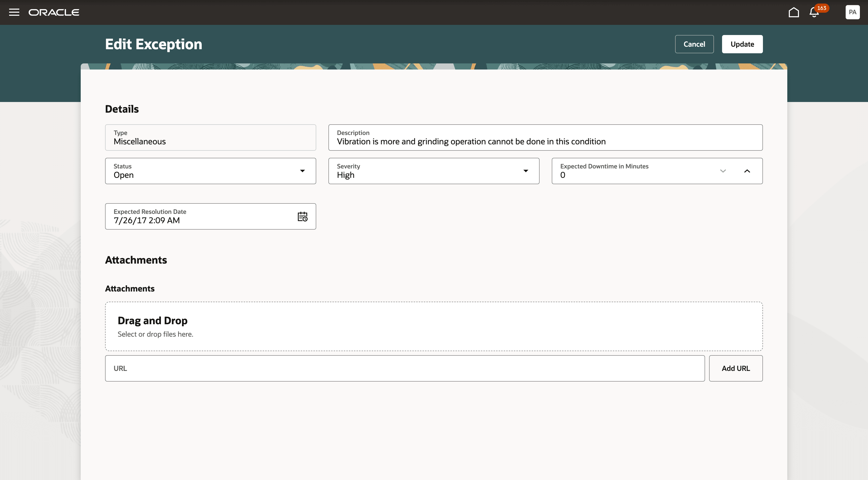The image size is (868, 480).
Task: Go to the home page via home icon
Action: point(794,12)
